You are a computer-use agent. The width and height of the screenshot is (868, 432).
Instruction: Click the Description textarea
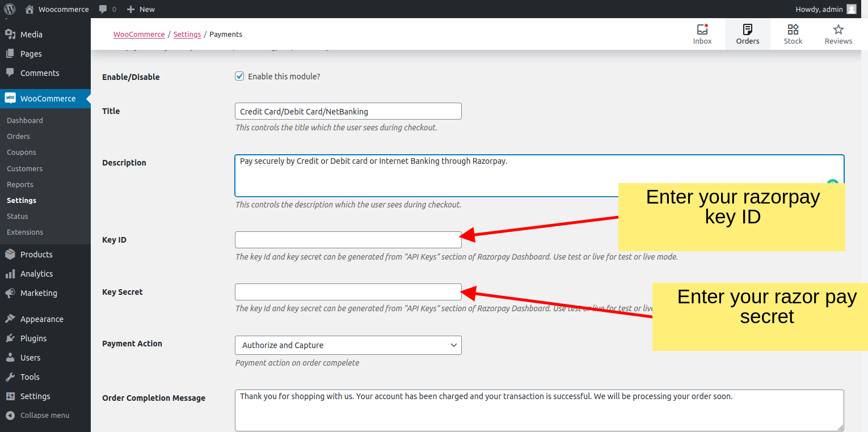pos(540,176)
